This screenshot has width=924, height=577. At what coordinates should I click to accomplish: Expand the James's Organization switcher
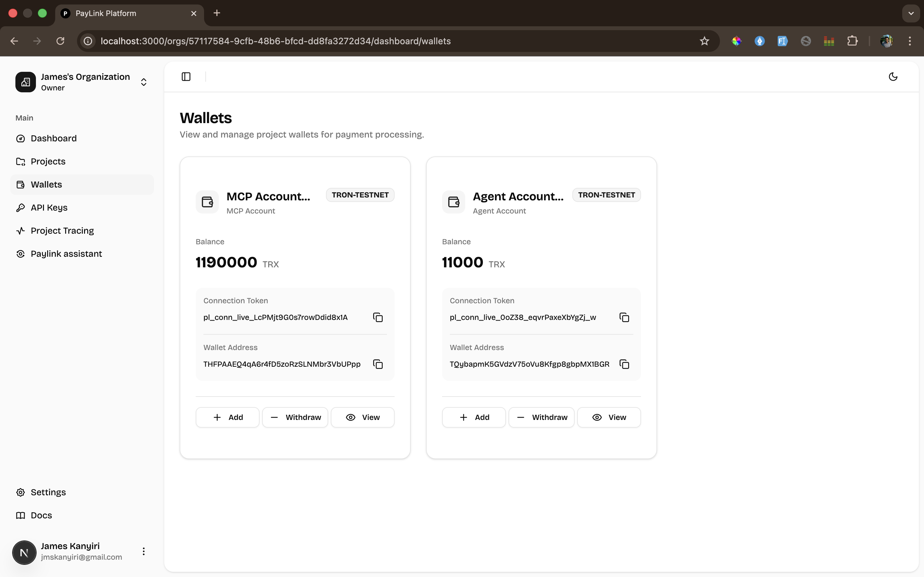point(143,82)
